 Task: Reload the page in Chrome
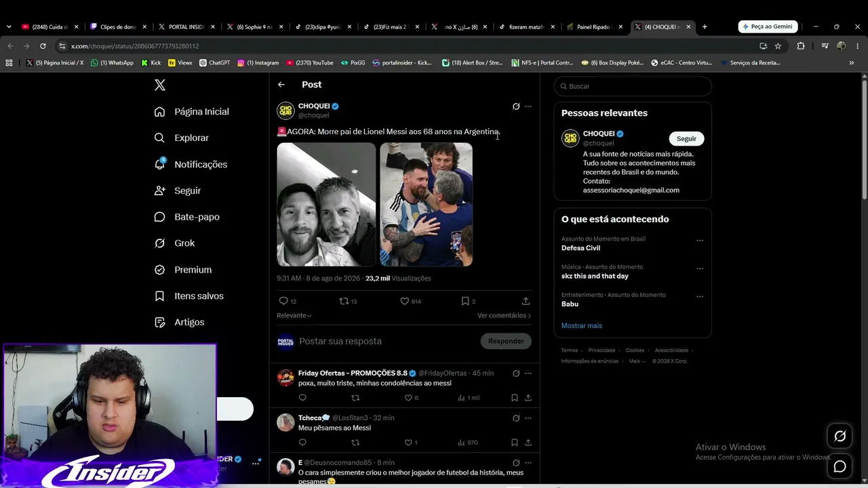(x=43, y=46)
